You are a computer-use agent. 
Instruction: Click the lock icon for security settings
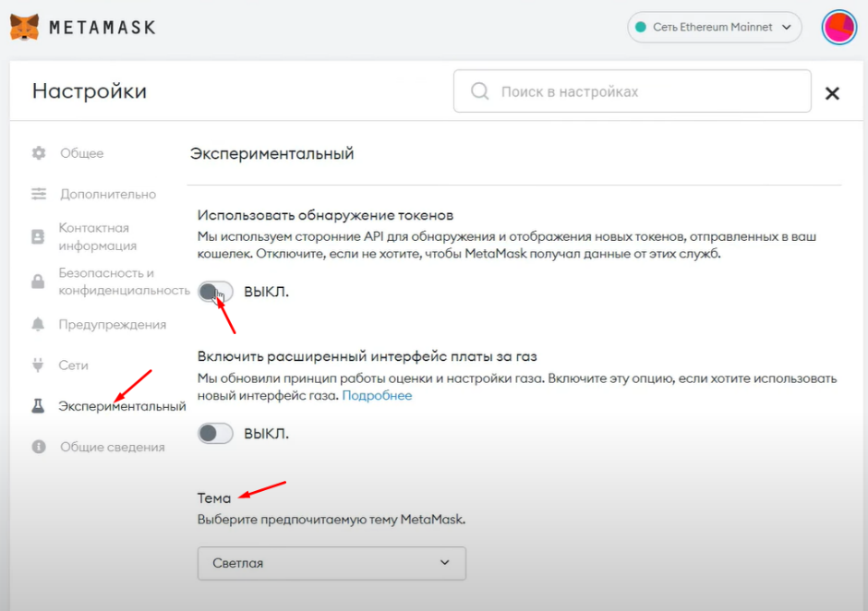(38, 282)
